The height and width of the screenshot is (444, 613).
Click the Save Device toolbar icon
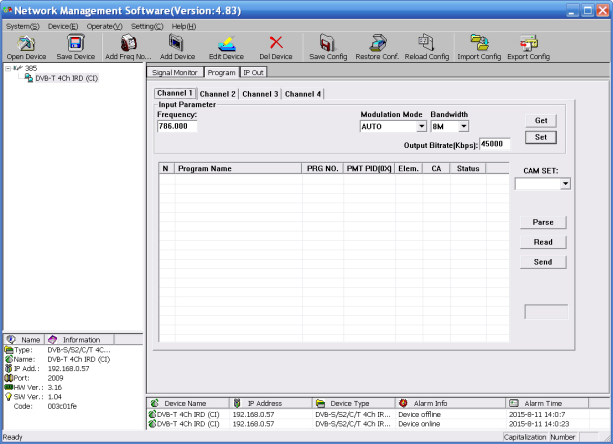point(76,43)
